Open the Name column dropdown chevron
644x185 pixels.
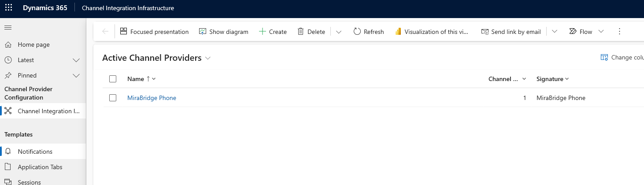coord(154,79)
